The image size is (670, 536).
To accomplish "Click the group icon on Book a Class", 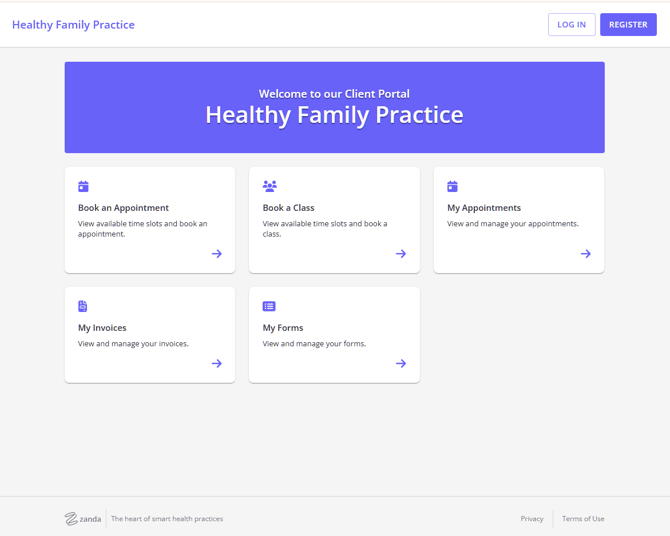I will [269, 186].
